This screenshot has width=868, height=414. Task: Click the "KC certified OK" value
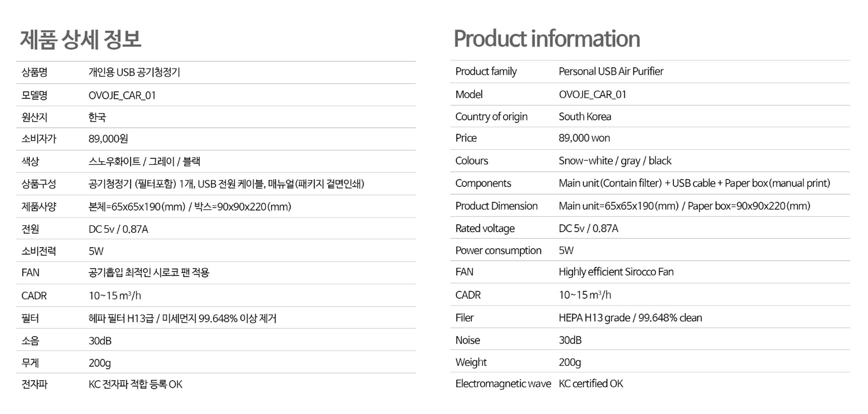point(591,384)
